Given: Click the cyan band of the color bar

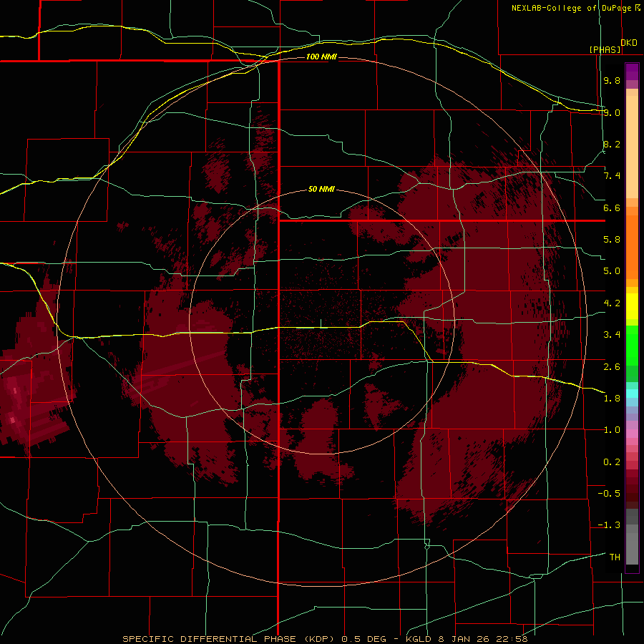Looking at the screenshot, I should click(x=632, y=393).
